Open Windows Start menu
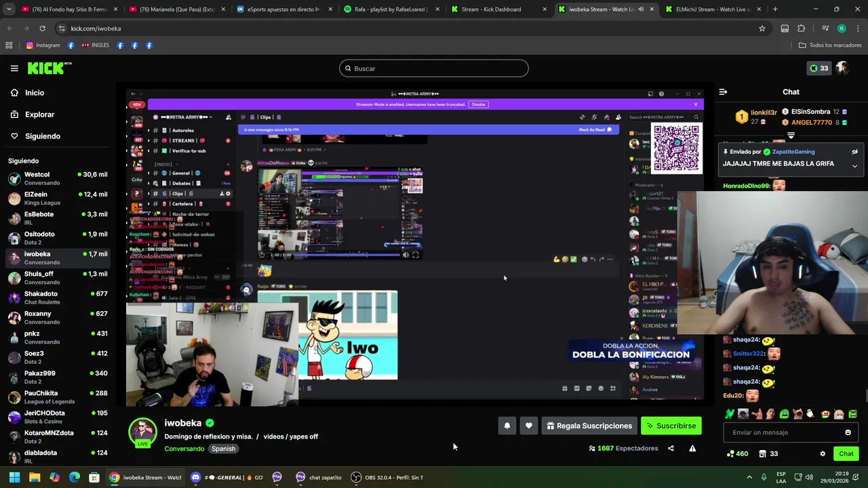868x488 pixels. pyautogui.click(x=14, y=477)
